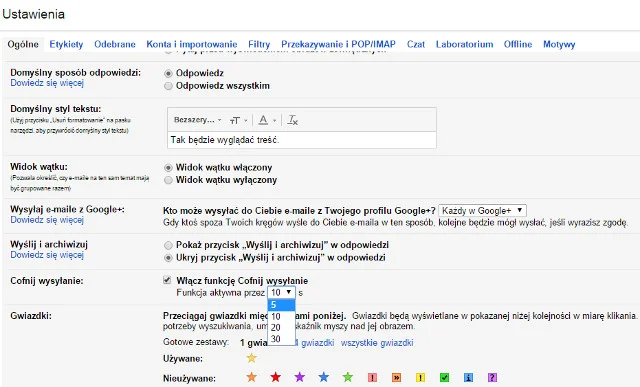Choose Widok wątku włączony

pyautogui.click(x=168, y=168)
